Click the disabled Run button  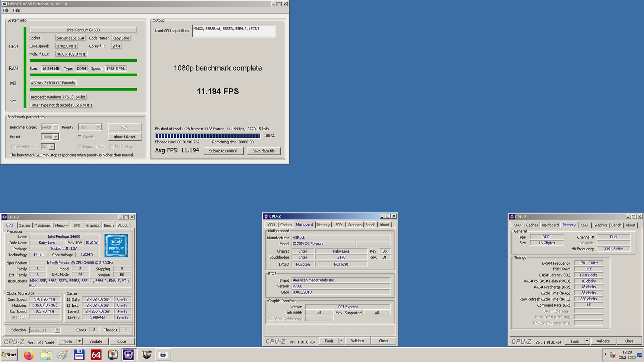point(124,127)
